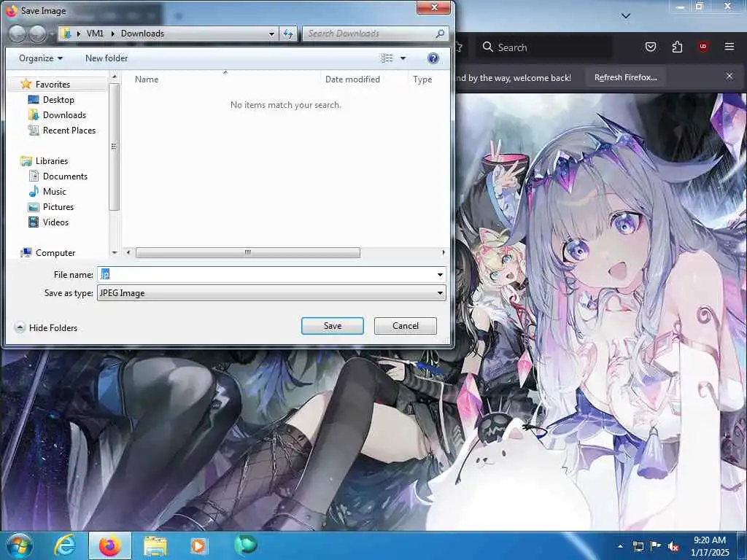Click the Cancel button
Image resolution: width=747 pixels, height=560 pixels.
[x=406, y=326]
